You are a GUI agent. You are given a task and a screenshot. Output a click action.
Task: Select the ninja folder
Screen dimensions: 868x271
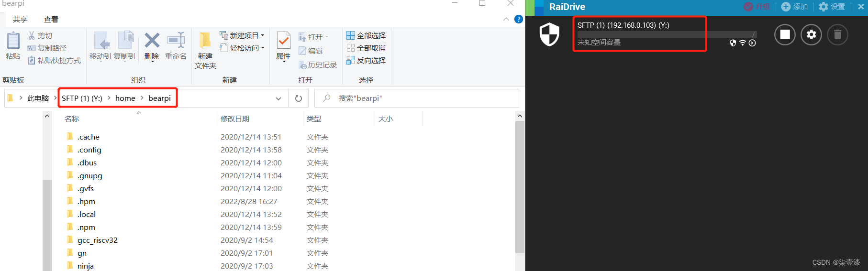click(x=86, y=266)
